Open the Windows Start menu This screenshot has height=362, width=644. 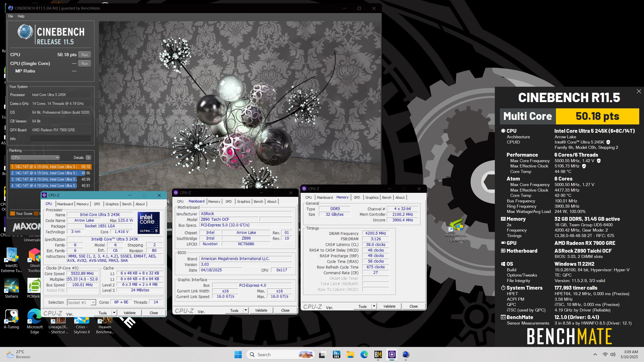tap(238, 354)
